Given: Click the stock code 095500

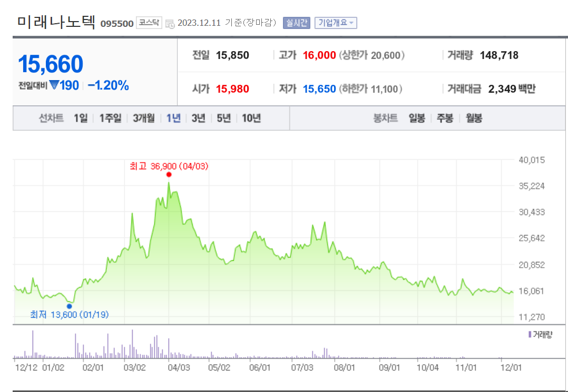Looking at the screenshot, I should point(117,24).
